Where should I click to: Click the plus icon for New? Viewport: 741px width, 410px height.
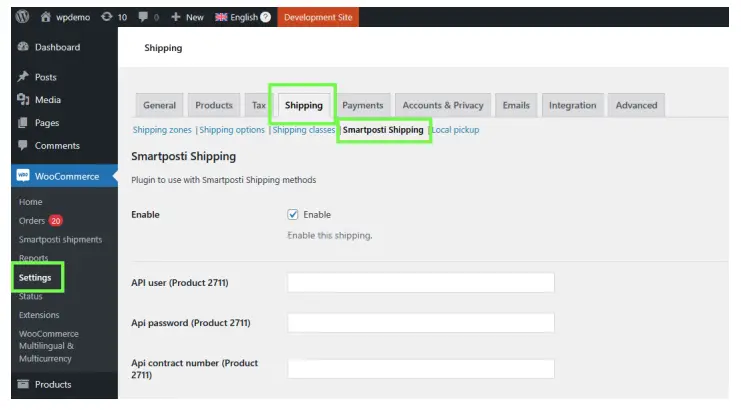176,17
